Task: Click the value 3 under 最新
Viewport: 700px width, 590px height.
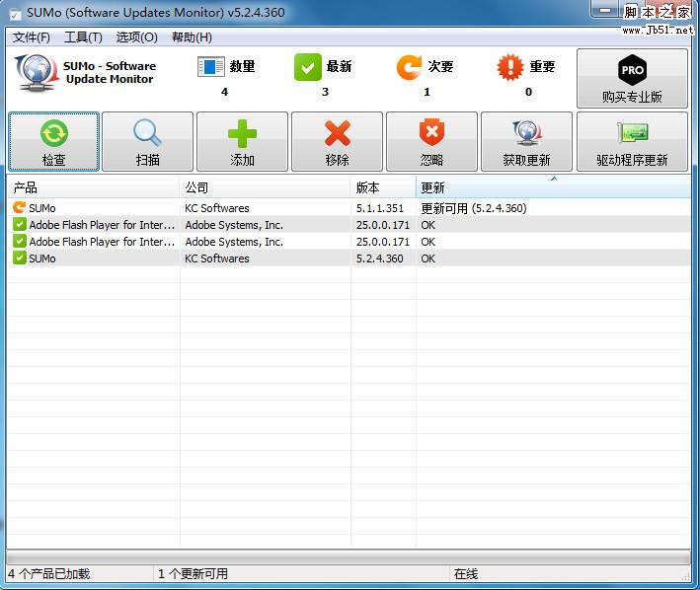Action: point(326,92)
